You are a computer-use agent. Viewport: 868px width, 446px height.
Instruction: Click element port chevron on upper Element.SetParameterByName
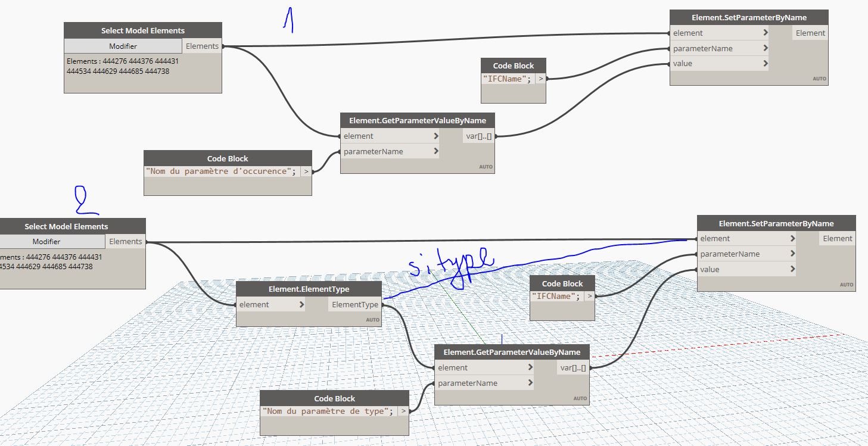pos(765,33)
